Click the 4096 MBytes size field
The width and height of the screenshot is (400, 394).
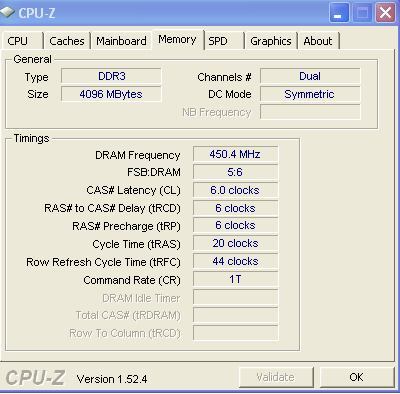(x=111, y=94)
